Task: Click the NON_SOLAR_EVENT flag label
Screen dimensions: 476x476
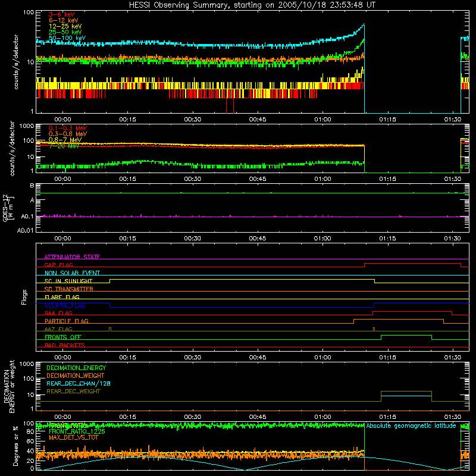Action: click(72, 273)
